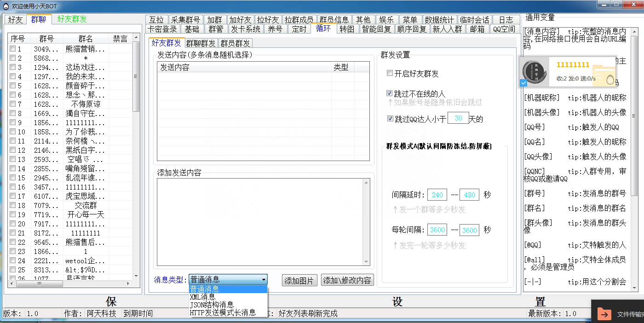This screenshot has height=323, width=644.
Task: Open the orange file transfer folder icon
Action: pyautogui.click(x=603, y=313)
